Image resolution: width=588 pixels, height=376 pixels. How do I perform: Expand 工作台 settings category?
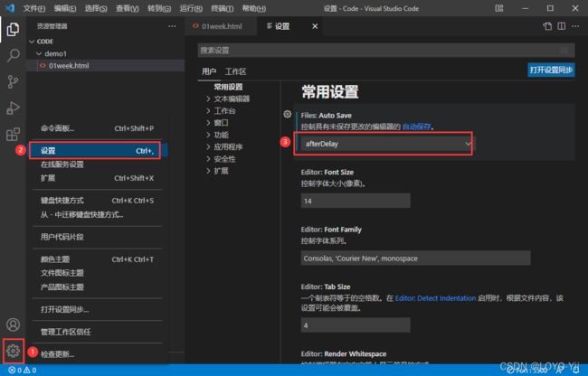click(221, 111)
